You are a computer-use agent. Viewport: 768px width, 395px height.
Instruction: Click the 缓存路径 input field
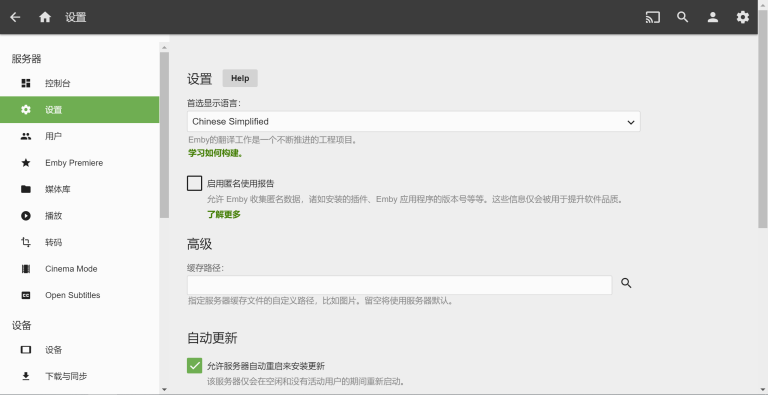[x=399, y=285]
